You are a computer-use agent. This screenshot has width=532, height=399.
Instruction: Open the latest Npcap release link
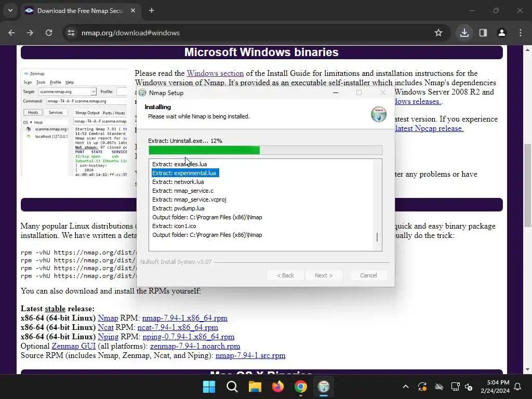point(429,129)
